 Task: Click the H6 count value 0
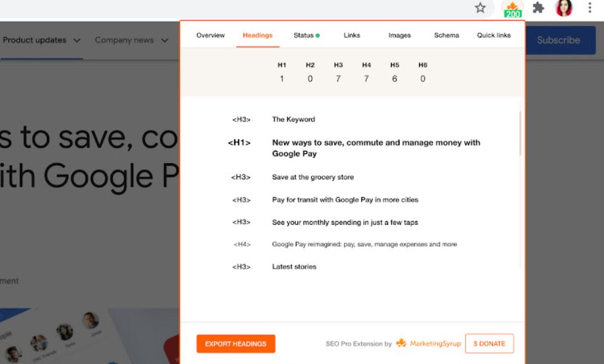click(423, 79)
